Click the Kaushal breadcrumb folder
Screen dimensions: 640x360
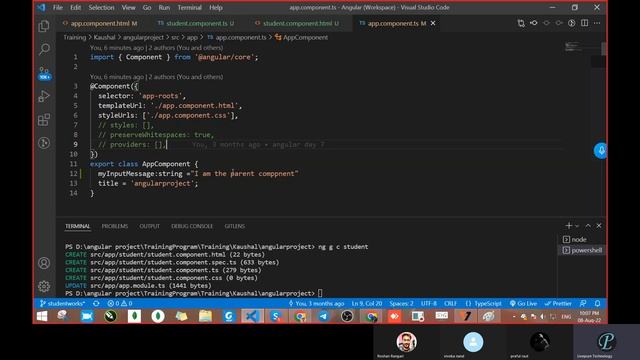(104, 37)
